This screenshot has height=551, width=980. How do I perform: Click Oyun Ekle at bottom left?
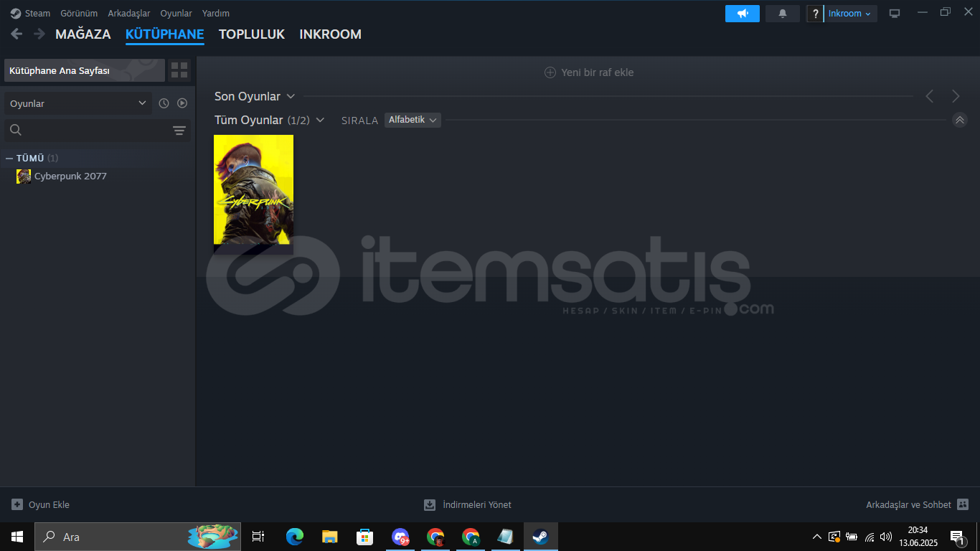(x=41, y=505)
